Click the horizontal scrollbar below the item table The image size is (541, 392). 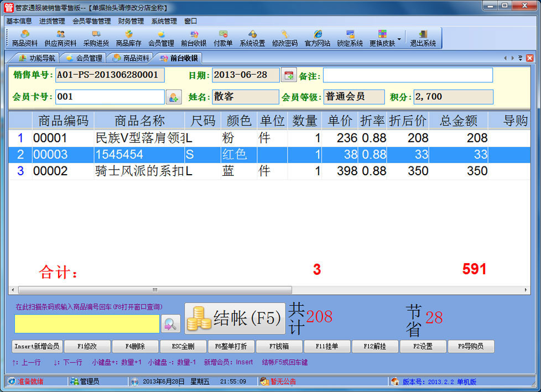click(x=155, y=290)
